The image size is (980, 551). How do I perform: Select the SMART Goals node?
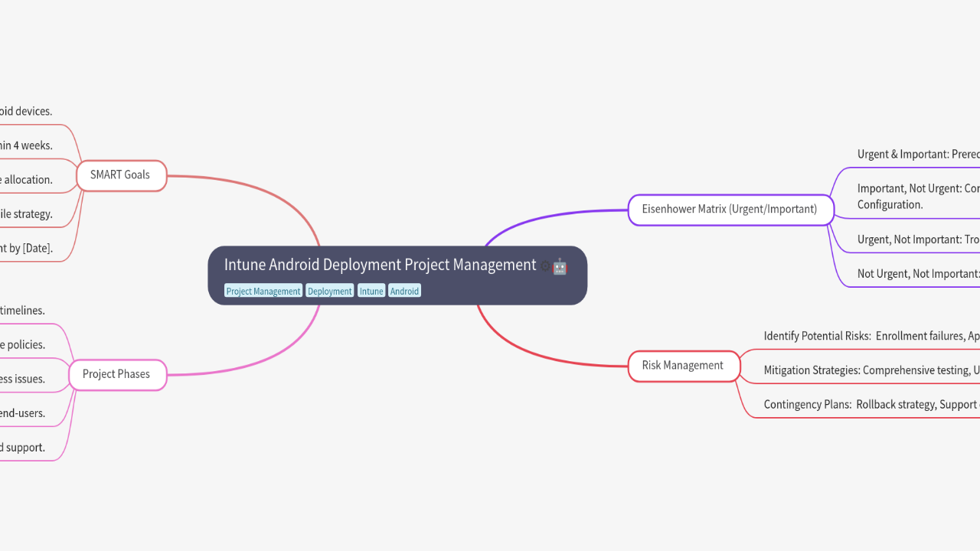pyautogui.click(x=121, y=175)
